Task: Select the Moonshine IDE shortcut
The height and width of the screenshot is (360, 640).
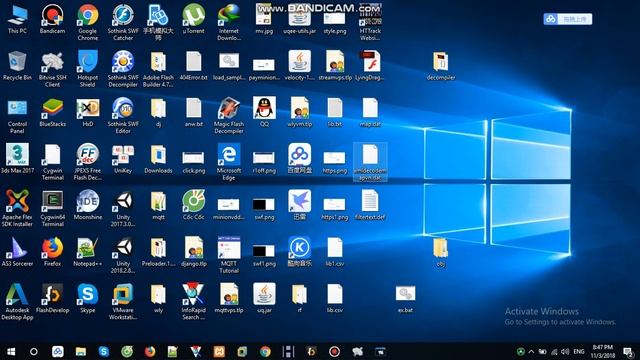Action: [88, 205]
